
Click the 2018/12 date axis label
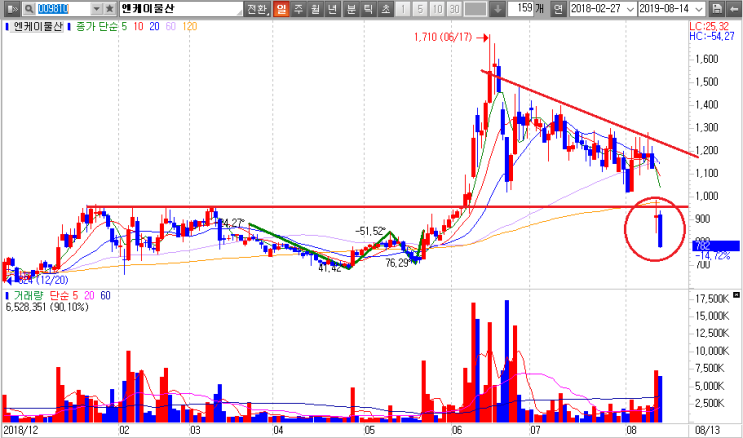point(19,430)
